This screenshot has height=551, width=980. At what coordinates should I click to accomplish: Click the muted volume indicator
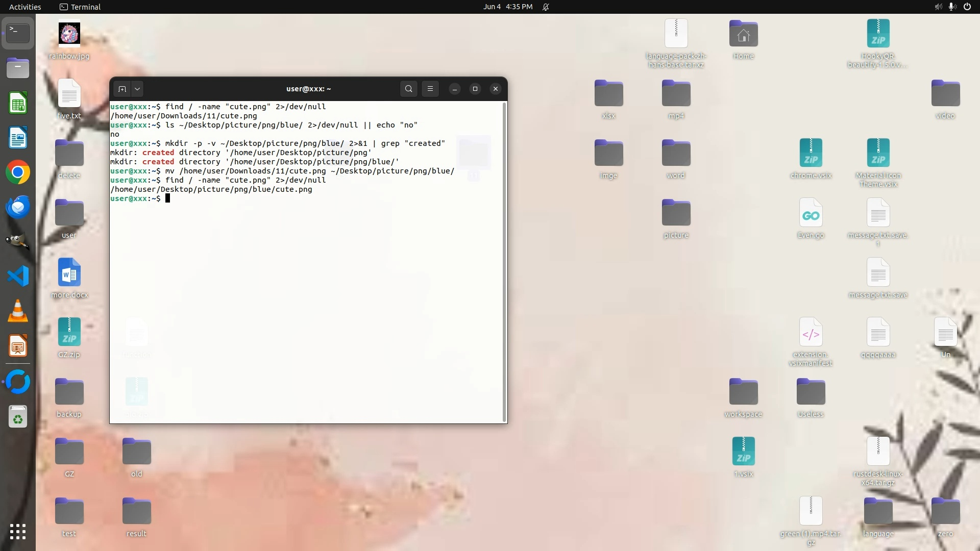coord(938,7)
